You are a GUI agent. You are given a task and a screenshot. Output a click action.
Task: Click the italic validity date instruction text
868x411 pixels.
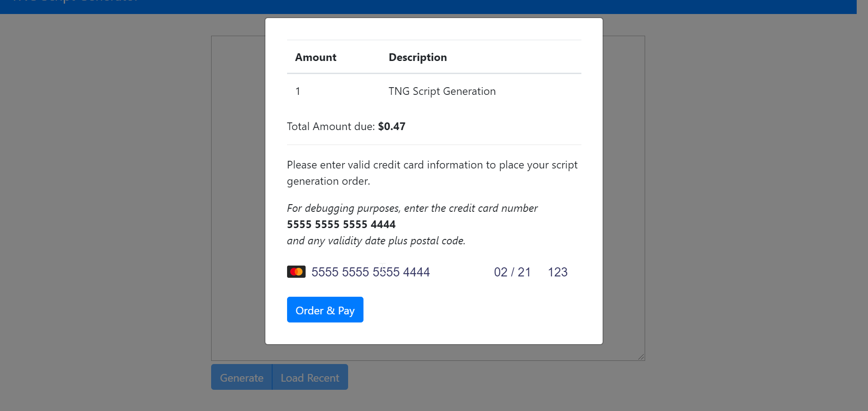[x=376, y=240]
